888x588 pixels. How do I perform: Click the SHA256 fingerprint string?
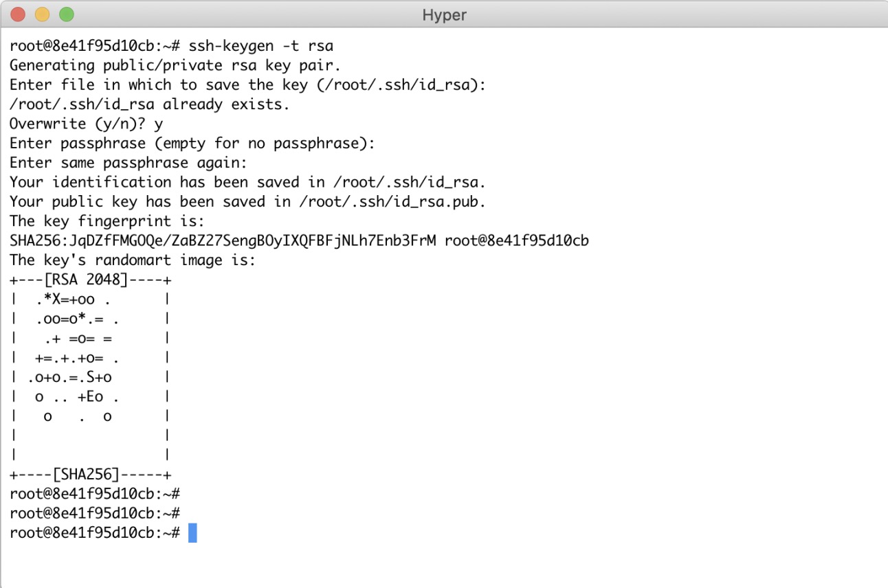point(223,241)
